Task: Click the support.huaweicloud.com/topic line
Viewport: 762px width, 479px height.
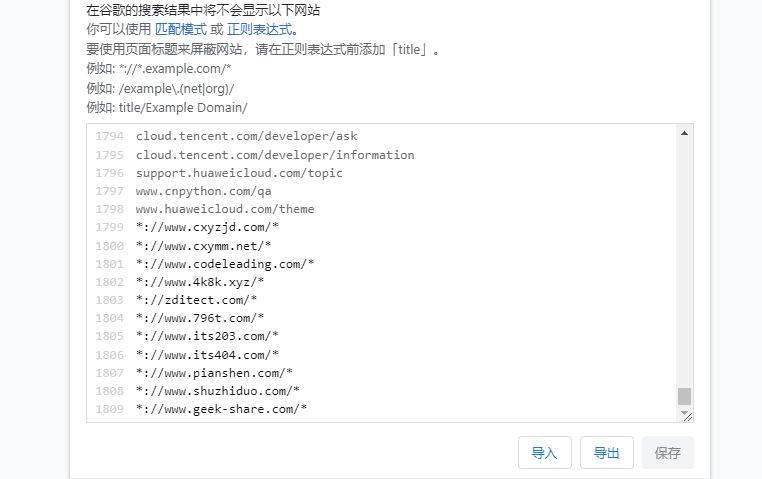Action: (x=239, y=173)
